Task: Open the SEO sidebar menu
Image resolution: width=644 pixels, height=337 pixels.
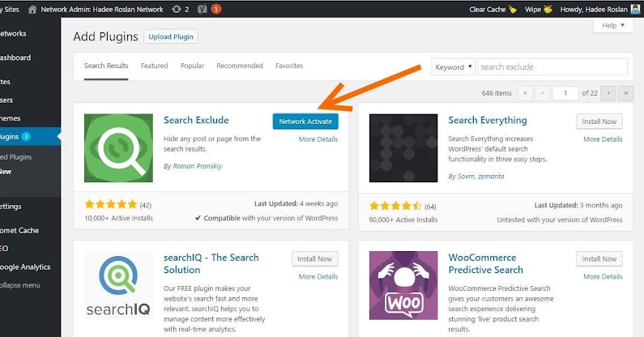Action: click(4, 248)
